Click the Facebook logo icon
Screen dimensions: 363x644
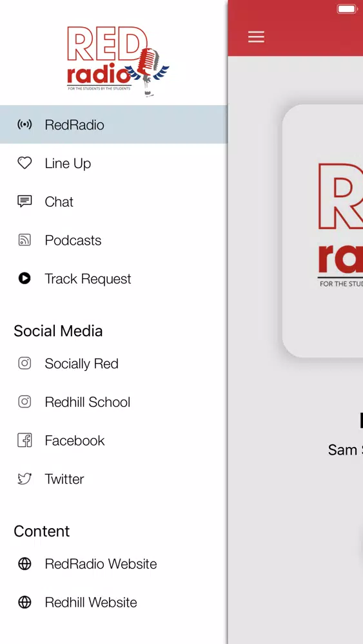coord(25,440)
